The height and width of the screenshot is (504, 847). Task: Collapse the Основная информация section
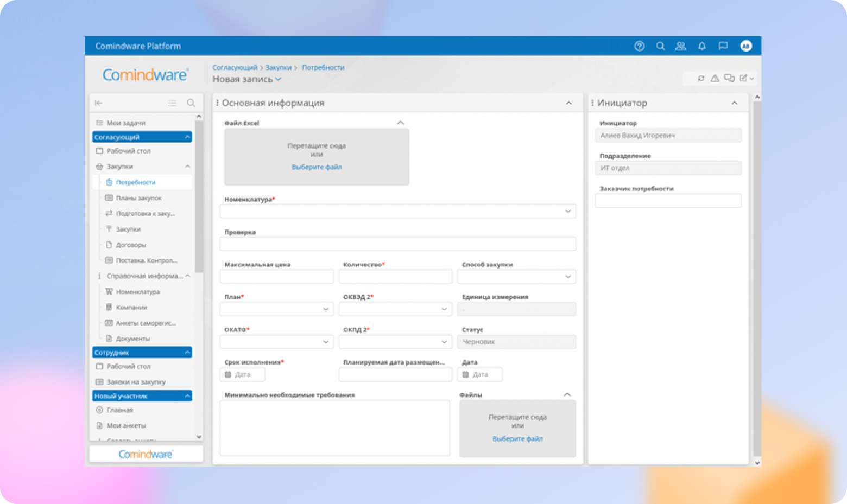click(568, 103)
